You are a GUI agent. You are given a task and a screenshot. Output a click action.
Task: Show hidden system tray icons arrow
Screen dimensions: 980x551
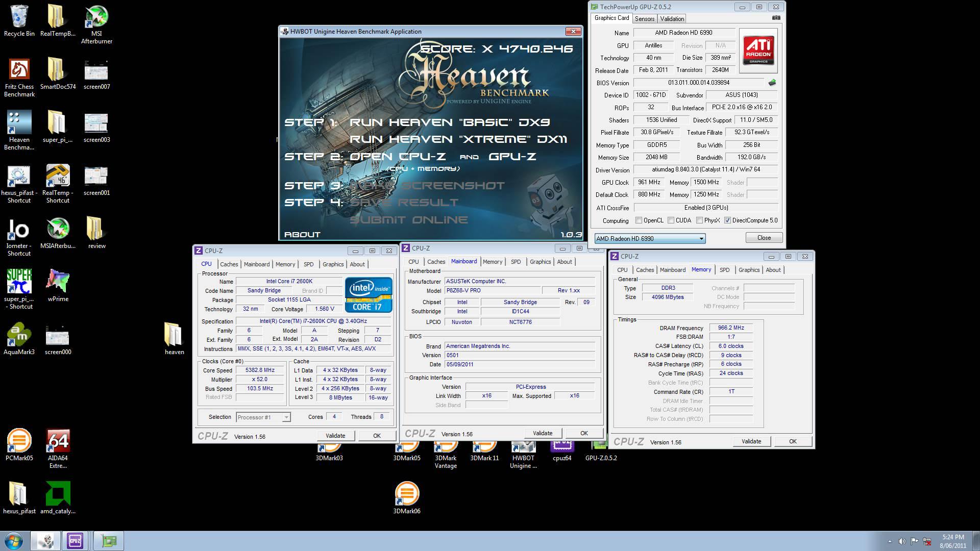890,541
